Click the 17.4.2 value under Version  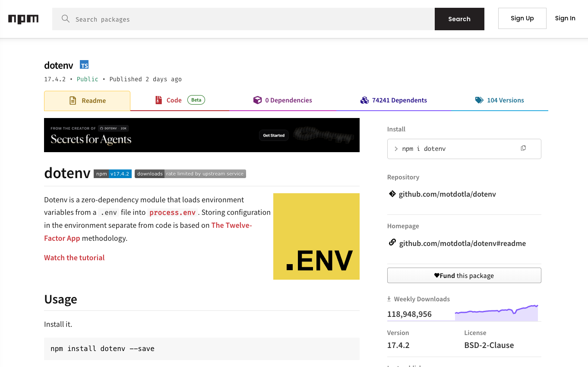(398, 345)
